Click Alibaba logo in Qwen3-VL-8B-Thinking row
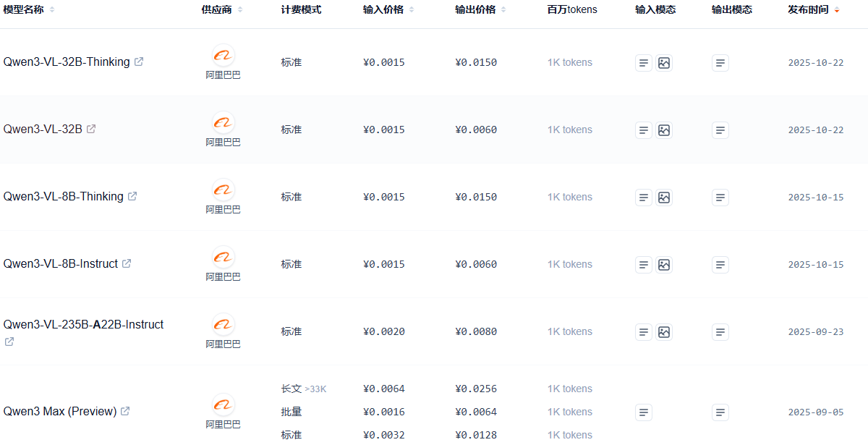This screenshot has height=445, width=868. pos(223,190)
